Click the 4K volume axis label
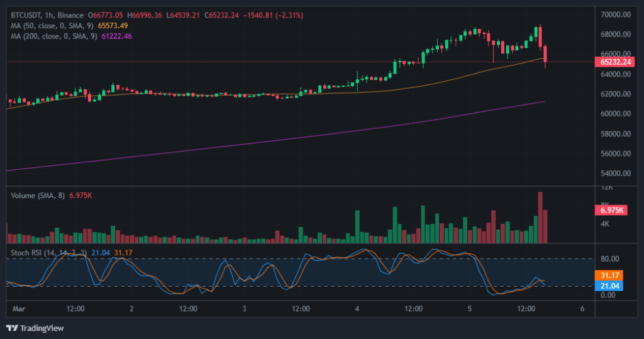The height and width of the screenshot is (339, 644). click(x=604, y=224)
